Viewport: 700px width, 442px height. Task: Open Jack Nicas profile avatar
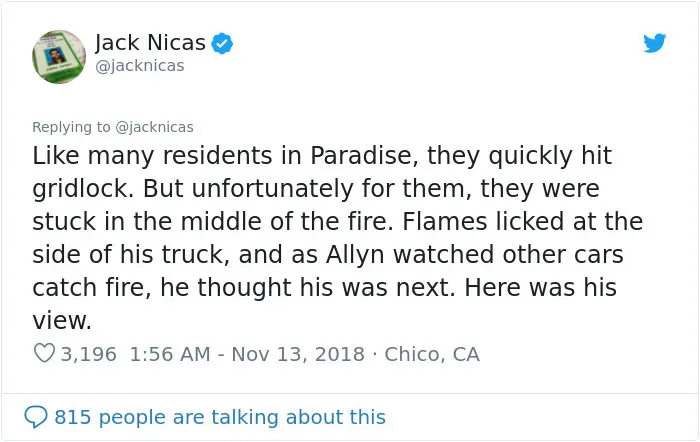click(x=59, y=57)
